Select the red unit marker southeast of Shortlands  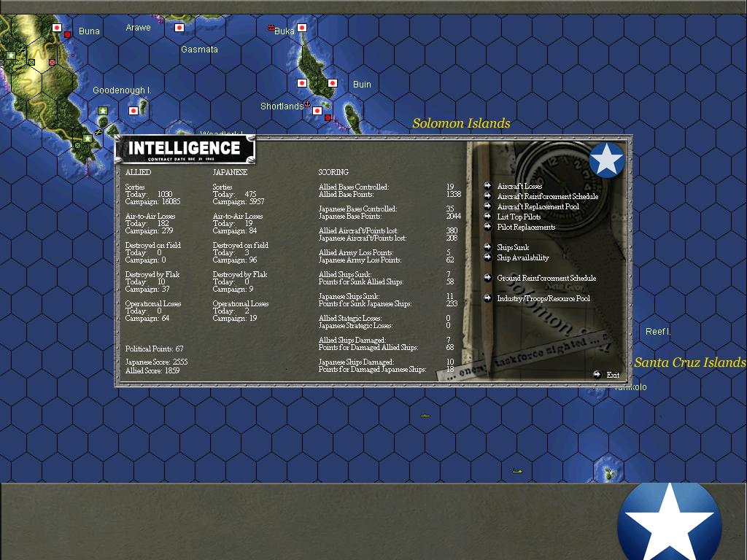tap(328, 117)
